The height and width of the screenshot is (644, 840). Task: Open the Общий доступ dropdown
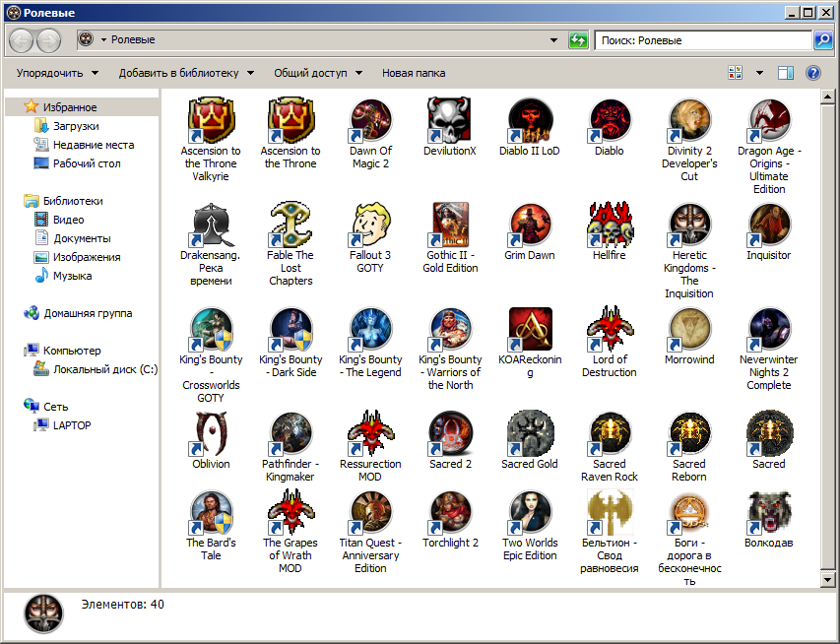coord(318,73)
